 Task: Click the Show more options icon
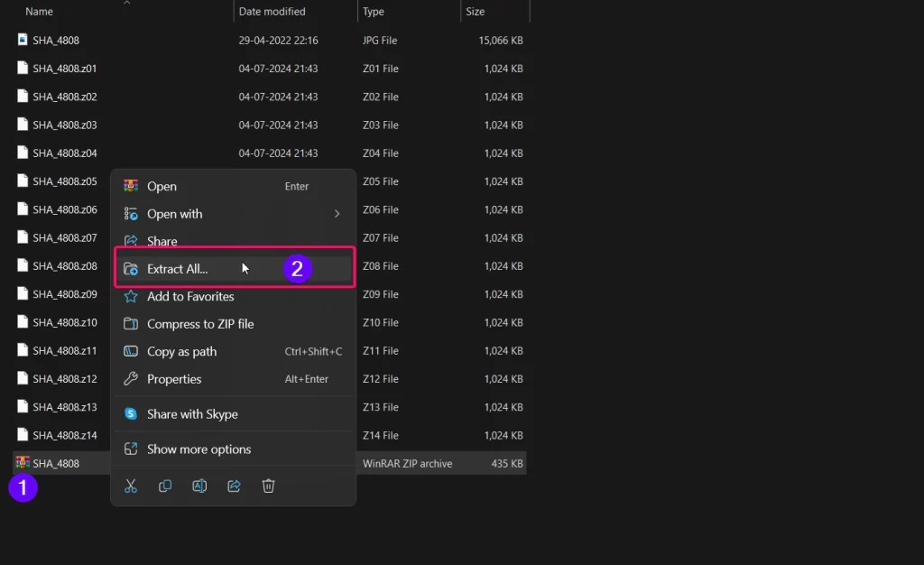131,449
